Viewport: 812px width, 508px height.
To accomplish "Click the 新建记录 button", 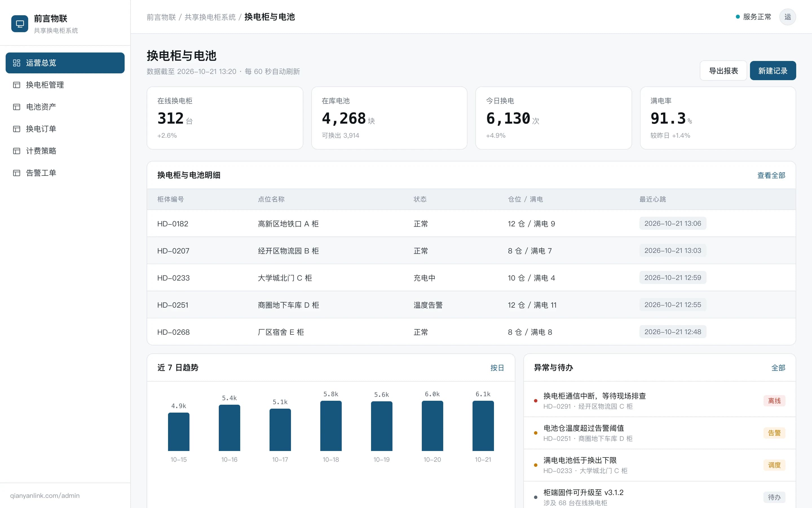I will tap(773, 71).
